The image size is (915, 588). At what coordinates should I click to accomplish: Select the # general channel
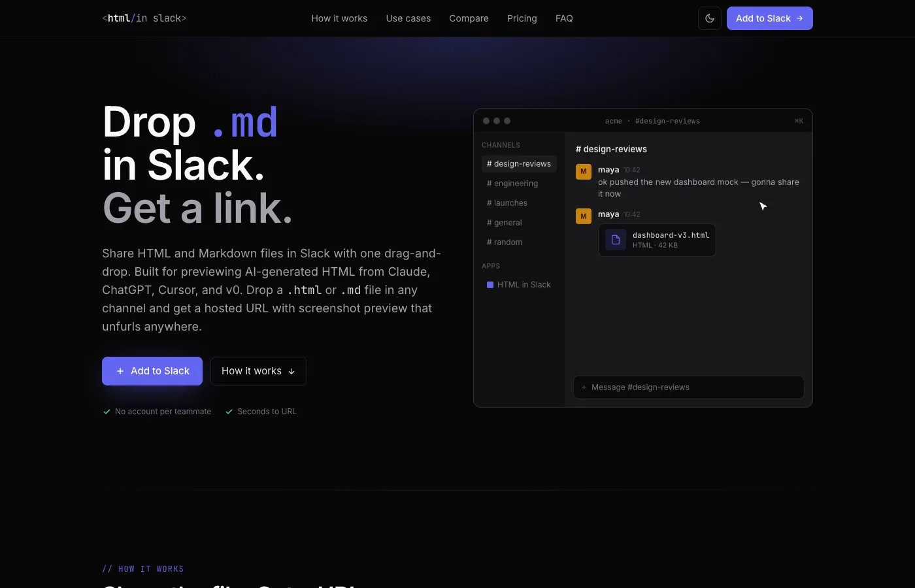pos(519,223)
